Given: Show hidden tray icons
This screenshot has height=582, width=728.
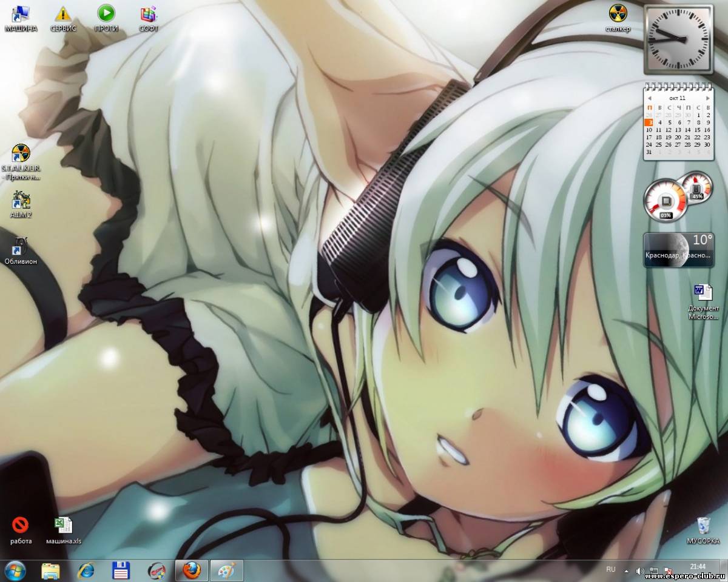Looking at the screenshot, I should pyautogui.click(x=626, y=570).
